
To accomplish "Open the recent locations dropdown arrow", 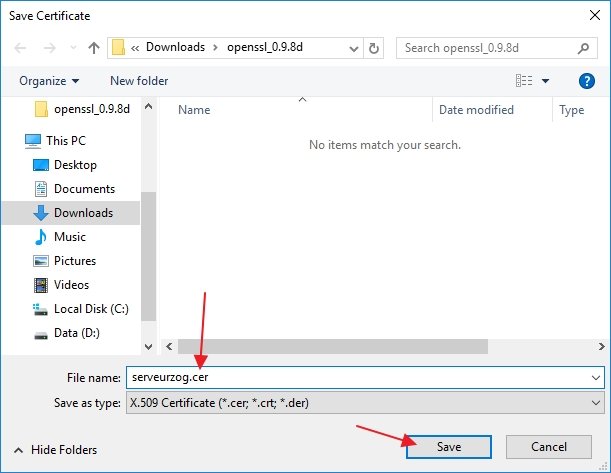I will point(73,48).
